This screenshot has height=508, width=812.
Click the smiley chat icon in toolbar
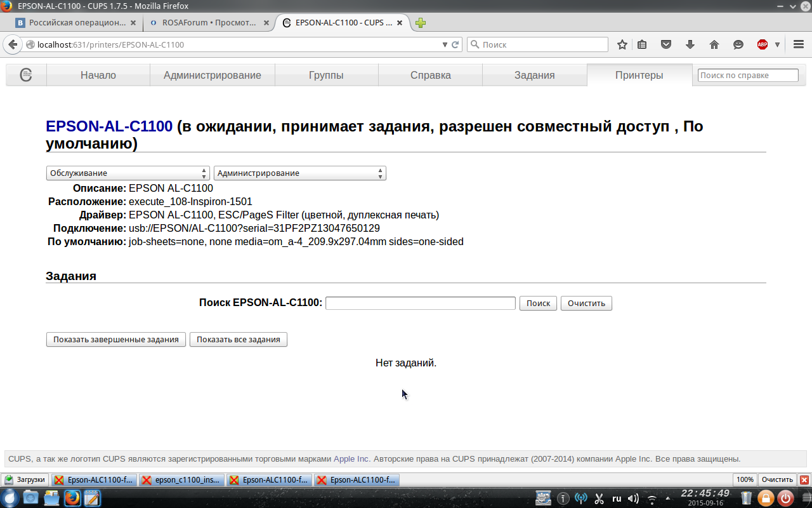[738, 44]
